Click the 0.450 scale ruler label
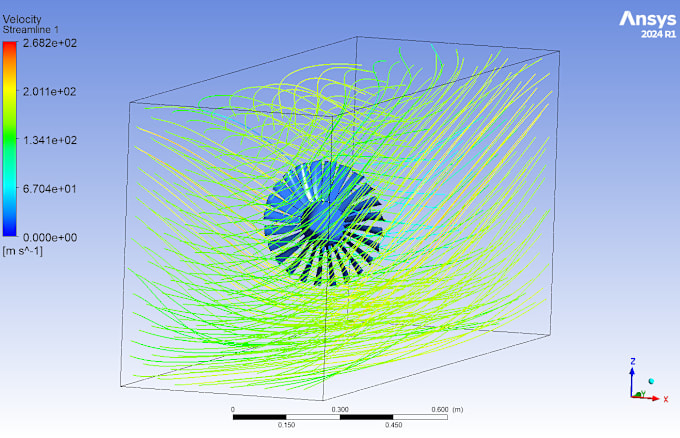The height and width of the screenshot is (438, 680). [393, 425]
